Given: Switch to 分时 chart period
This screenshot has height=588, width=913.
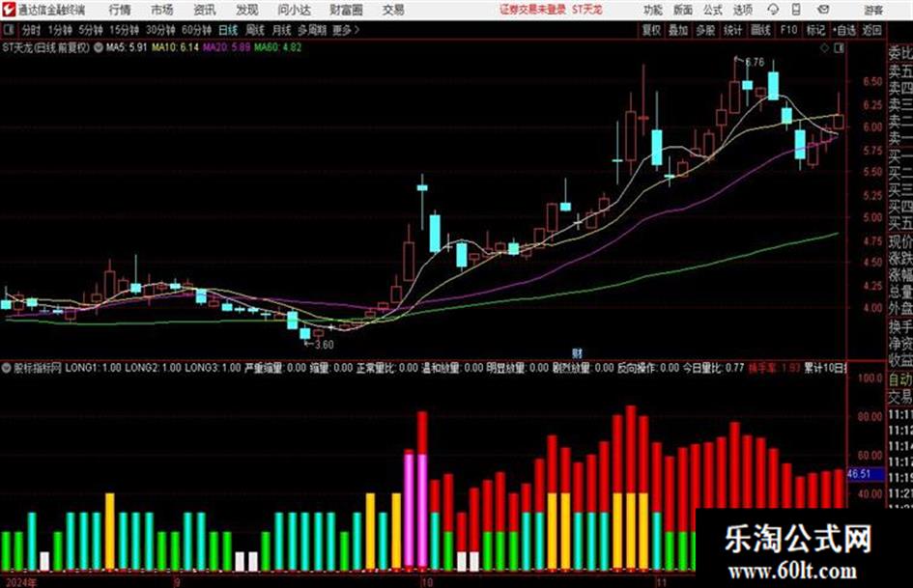Looking at the screenshot, I should (x=31, y=30).
